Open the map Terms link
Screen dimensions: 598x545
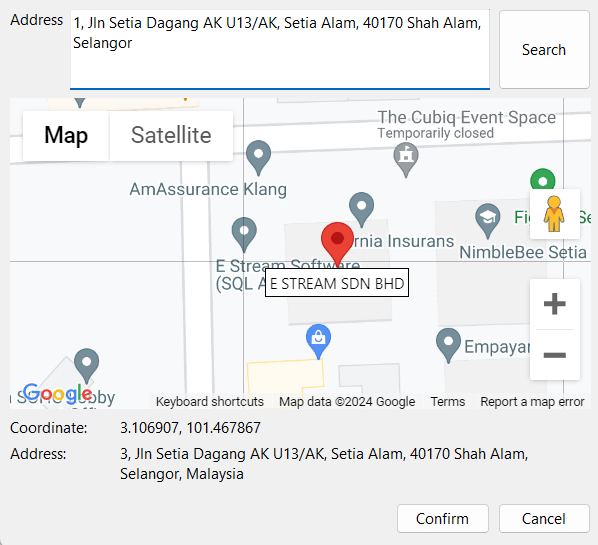[x=448, y=402]
